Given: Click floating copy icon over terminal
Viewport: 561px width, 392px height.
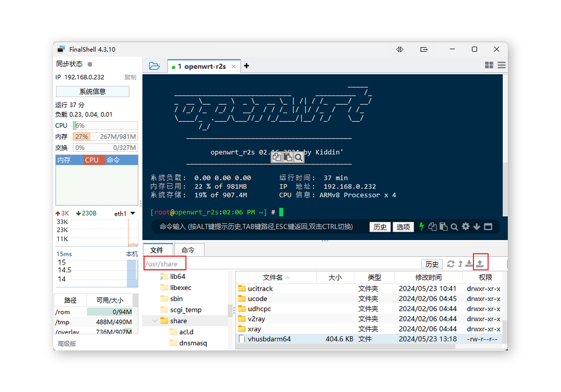Looking at the screenshot, I should (x=277, y=157).
